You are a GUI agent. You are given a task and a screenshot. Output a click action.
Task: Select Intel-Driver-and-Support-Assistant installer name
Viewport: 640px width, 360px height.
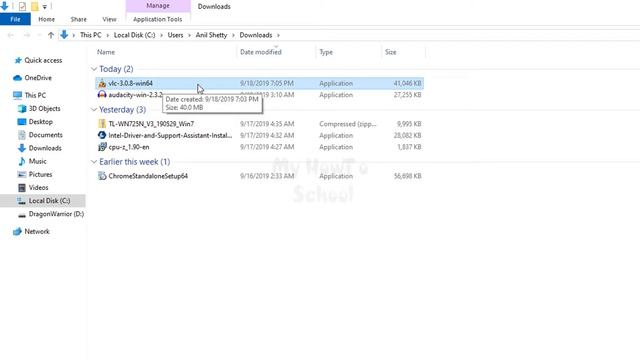pos(170,135)
